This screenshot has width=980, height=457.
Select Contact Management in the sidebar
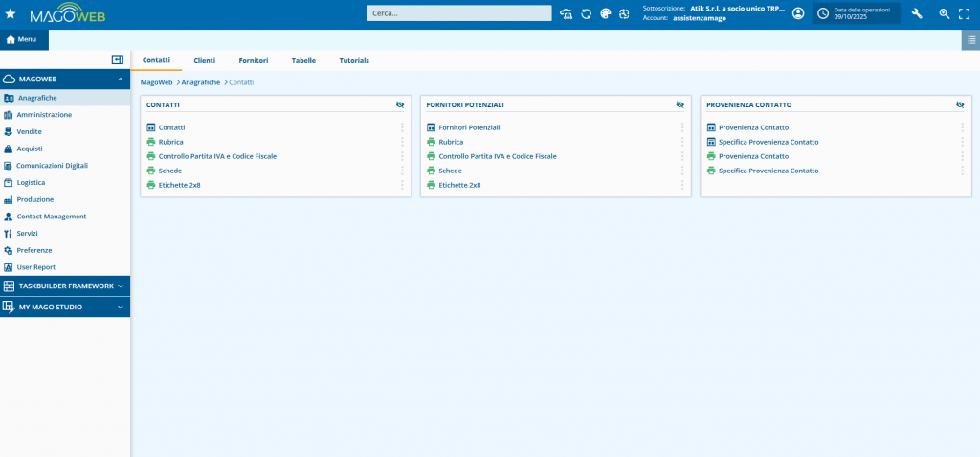coord(51,217)
